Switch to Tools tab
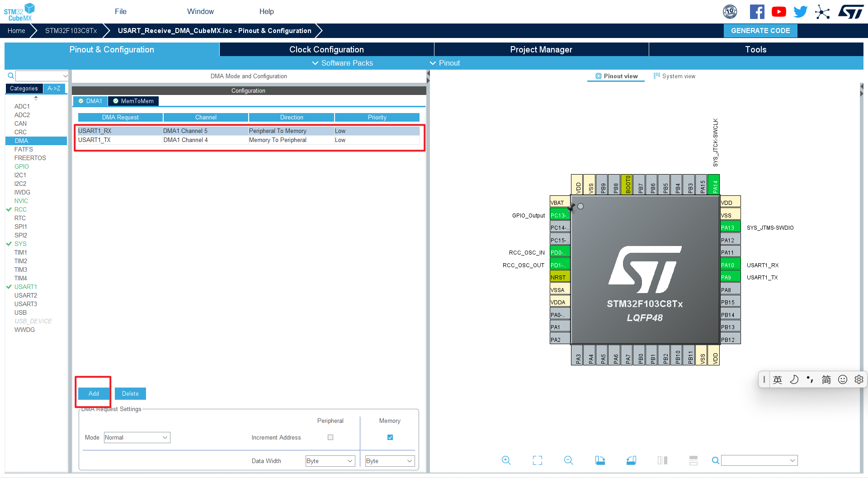868x478 pixels. (x=756, y=49)
